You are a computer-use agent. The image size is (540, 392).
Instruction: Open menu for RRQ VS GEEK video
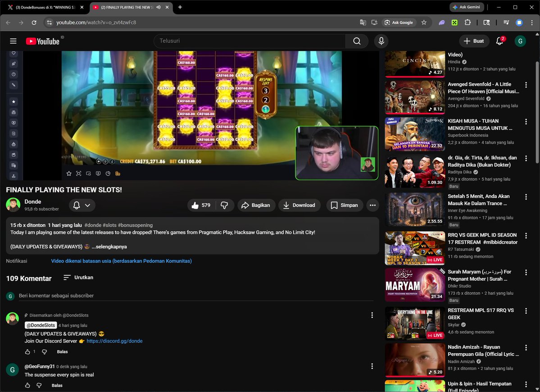point(526,236)
